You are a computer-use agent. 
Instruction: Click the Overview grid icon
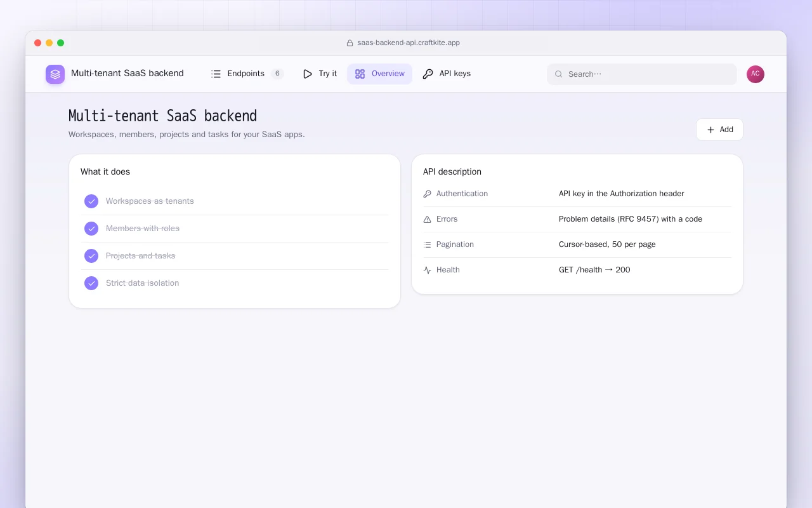[360, 74]
